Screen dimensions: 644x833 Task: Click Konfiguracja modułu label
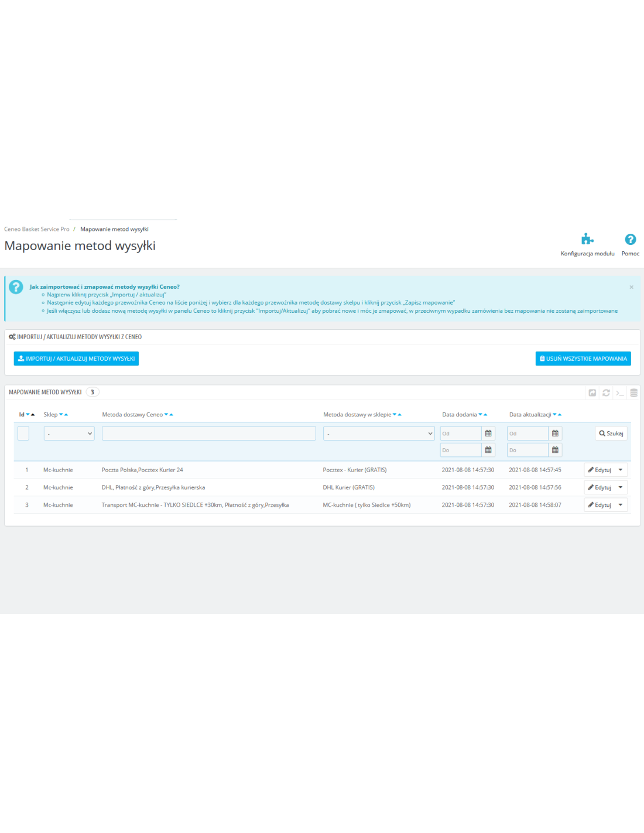pos(588,254)
